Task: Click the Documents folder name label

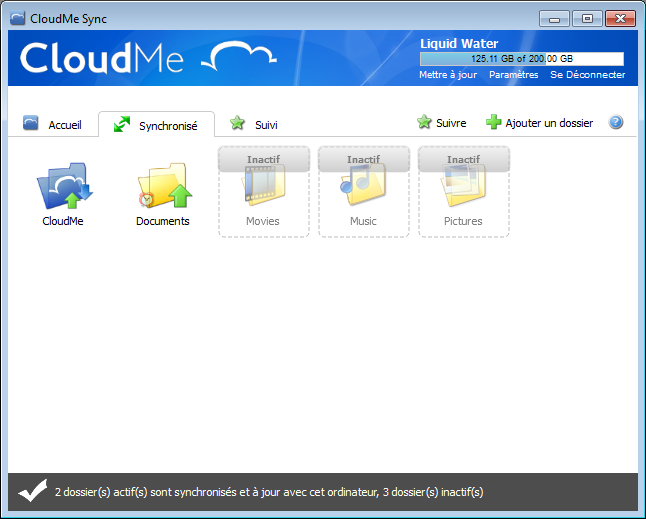Action: point(163,221)
